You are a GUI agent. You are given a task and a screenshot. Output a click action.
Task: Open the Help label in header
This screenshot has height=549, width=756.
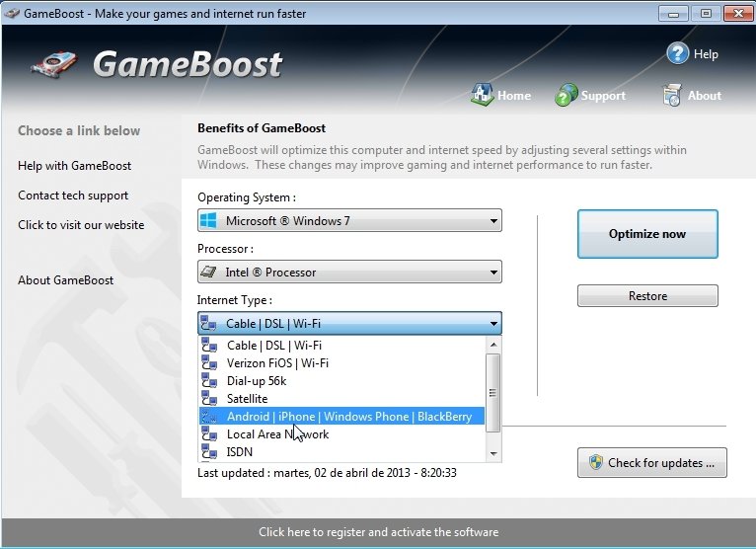coord(706,54)
